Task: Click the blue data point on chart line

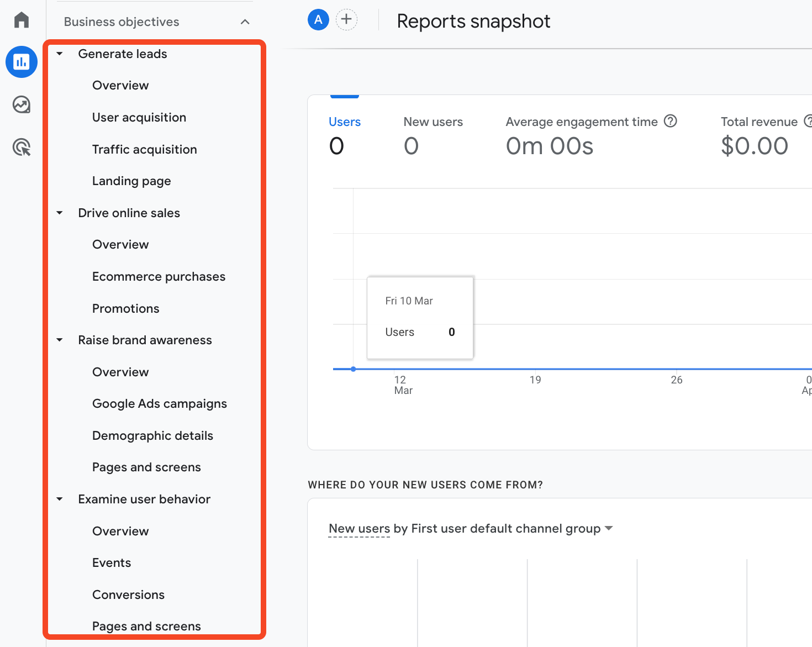Action: click(353, 369)
